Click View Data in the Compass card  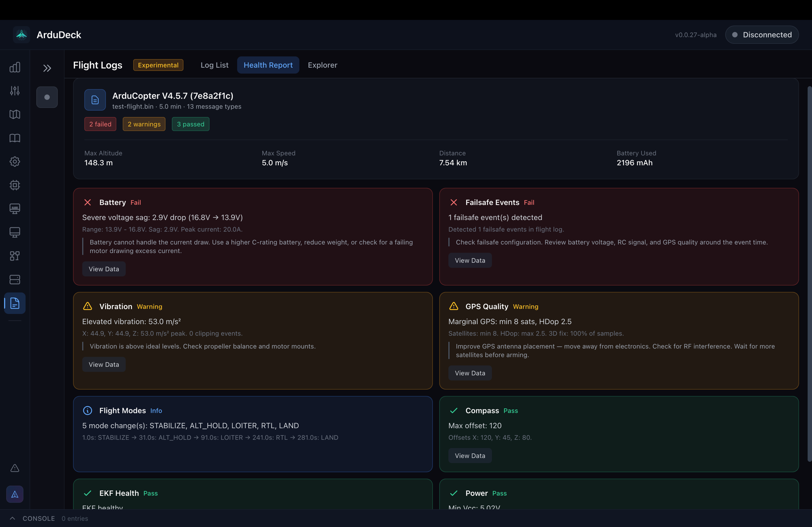click(x=470, y=456)
